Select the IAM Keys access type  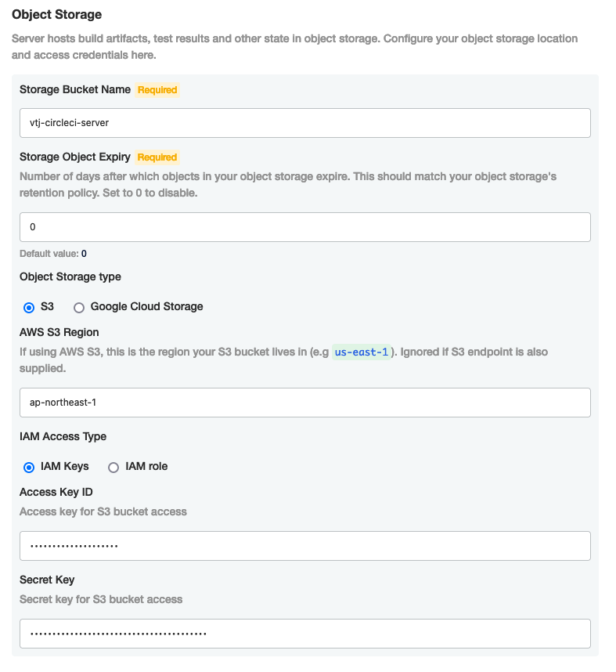click(29, 467)
